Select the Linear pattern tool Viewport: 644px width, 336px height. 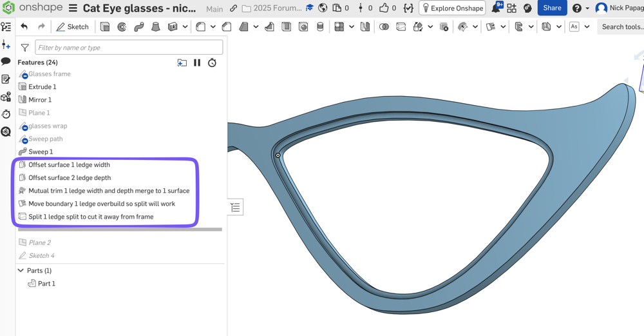(x=339, y=27)
